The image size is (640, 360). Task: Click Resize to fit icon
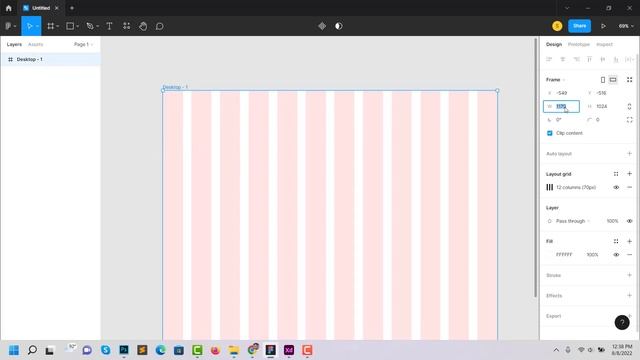point(629,80)
